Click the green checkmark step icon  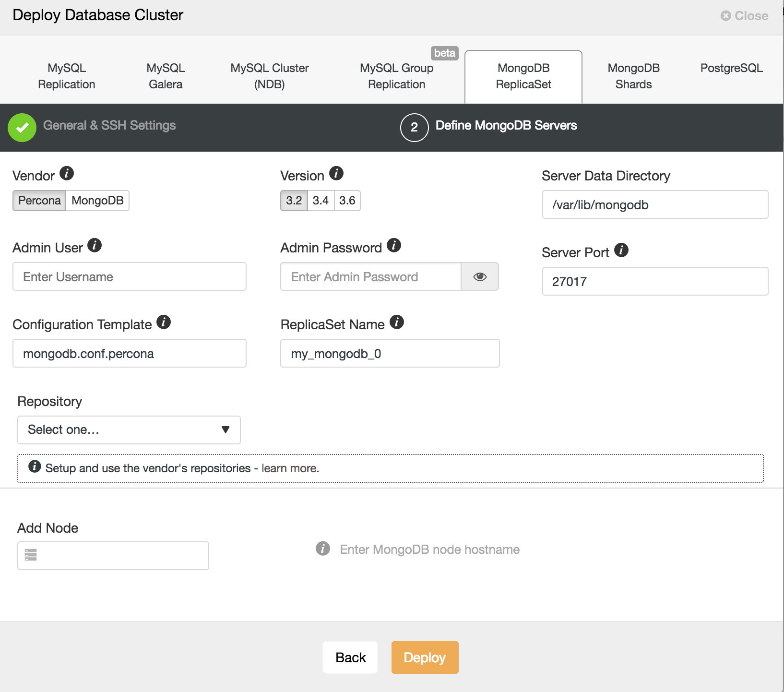pos(22,128)
